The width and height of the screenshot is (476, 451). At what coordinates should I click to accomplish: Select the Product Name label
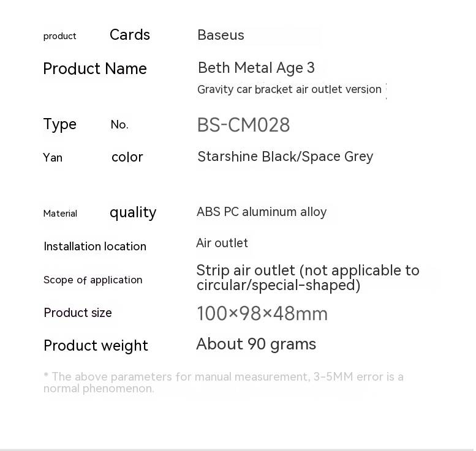click(95, 69)
